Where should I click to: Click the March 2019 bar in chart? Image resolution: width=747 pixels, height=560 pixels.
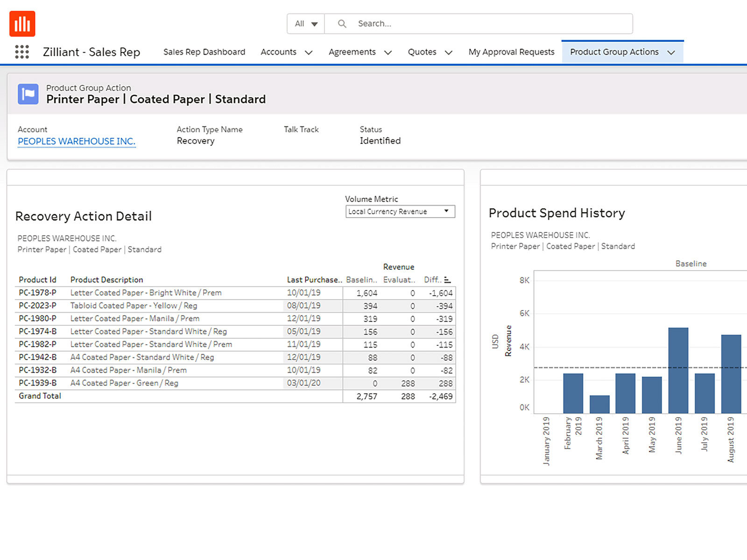click(x=599, y=404)
